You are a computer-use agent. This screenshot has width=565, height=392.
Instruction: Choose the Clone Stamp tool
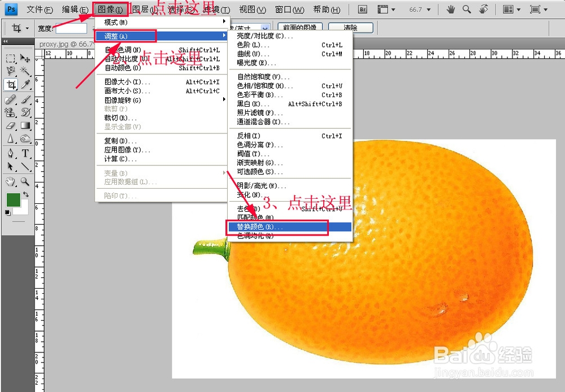click(9, 113)
